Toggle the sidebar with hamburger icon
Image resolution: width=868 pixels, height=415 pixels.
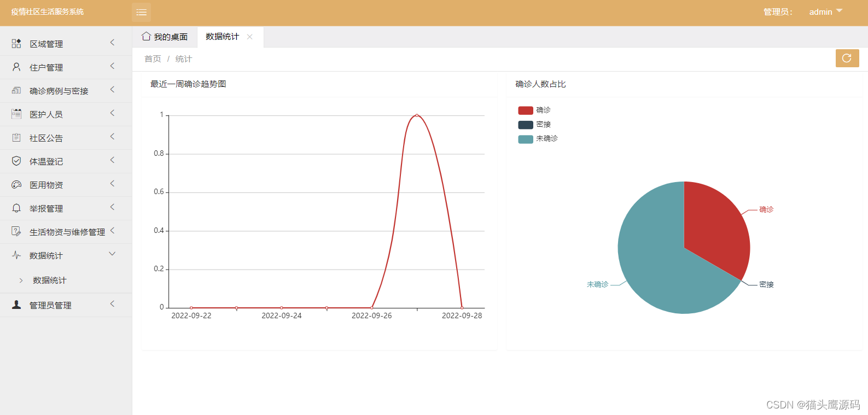tap(141, 12)
